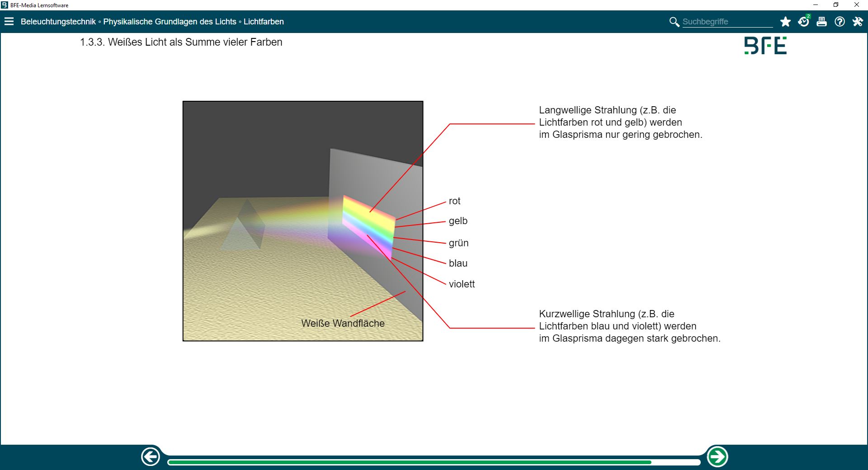This screenshot has width=868, height=470.
Task: Go back to the previous page arrow
Action: [x=151, y=457]
